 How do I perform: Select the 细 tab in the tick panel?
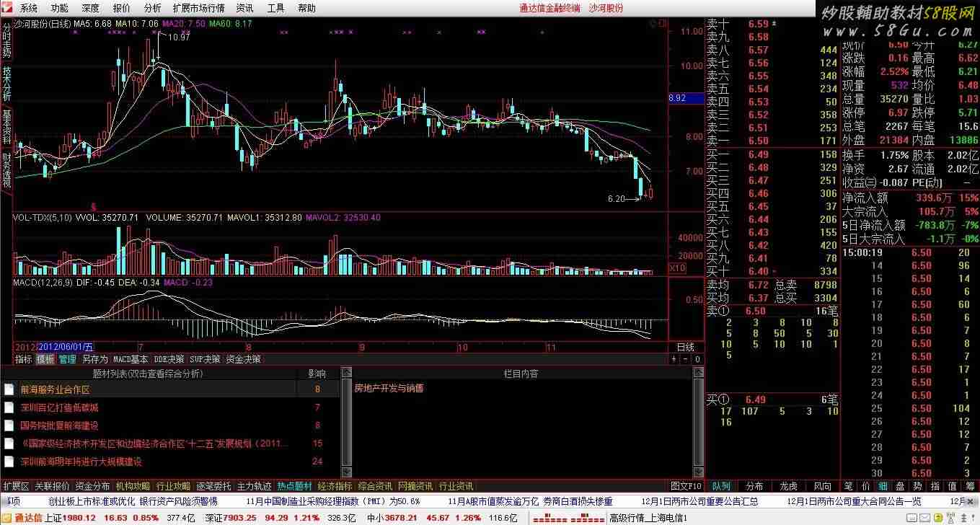(x=883, y=486)
